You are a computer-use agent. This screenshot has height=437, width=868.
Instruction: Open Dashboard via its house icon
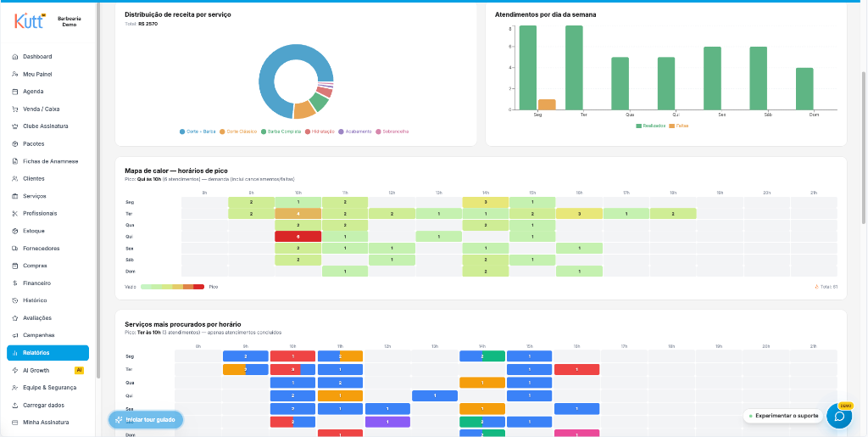pyautogui.click(x=15, y=57)
